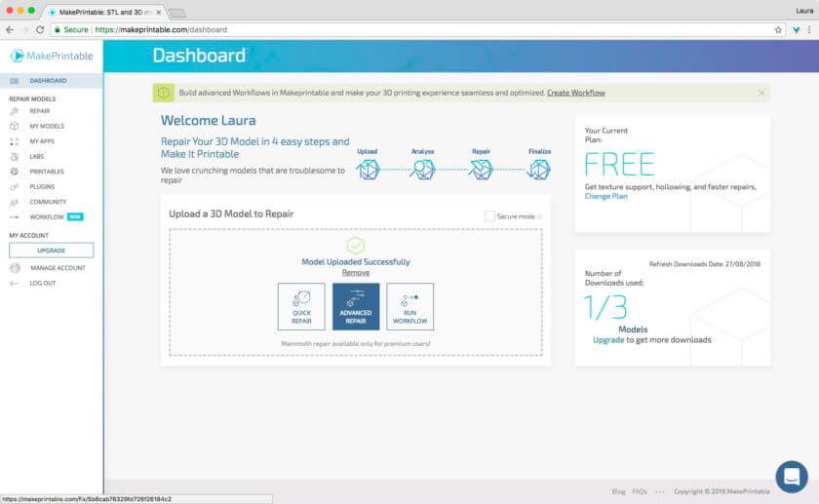Open My Models in sidebar
Image resolution: width=819 pixels, height=504 pixels.
point(46,126)
